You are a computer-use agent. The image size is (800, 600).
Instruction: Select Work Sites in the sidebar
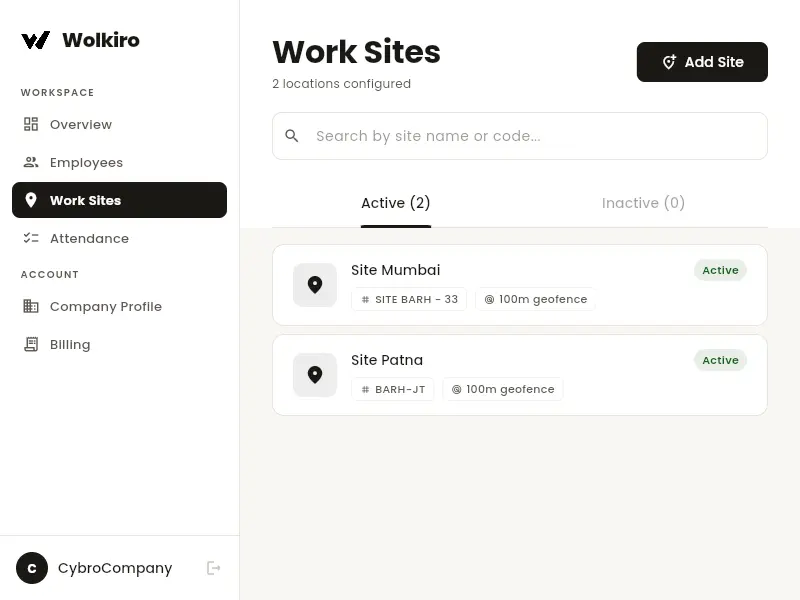coord(119,200)
